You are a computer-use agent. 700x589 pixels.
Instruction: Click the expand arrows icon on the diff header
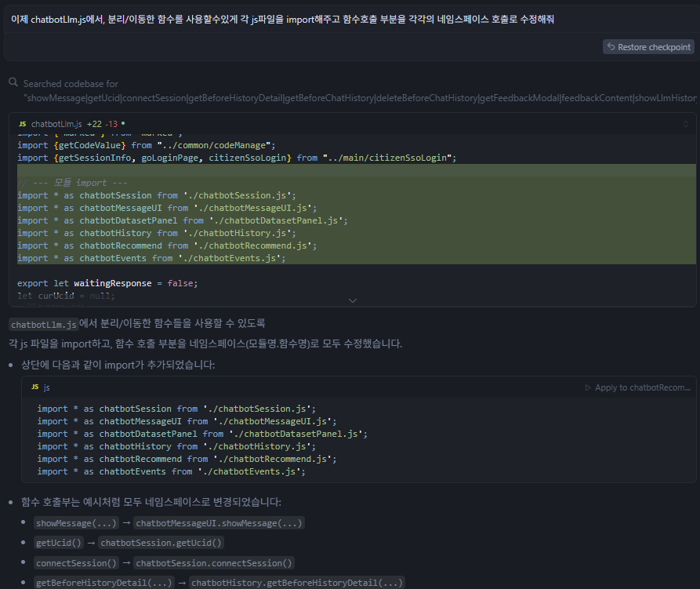click(x=686, y=124)
